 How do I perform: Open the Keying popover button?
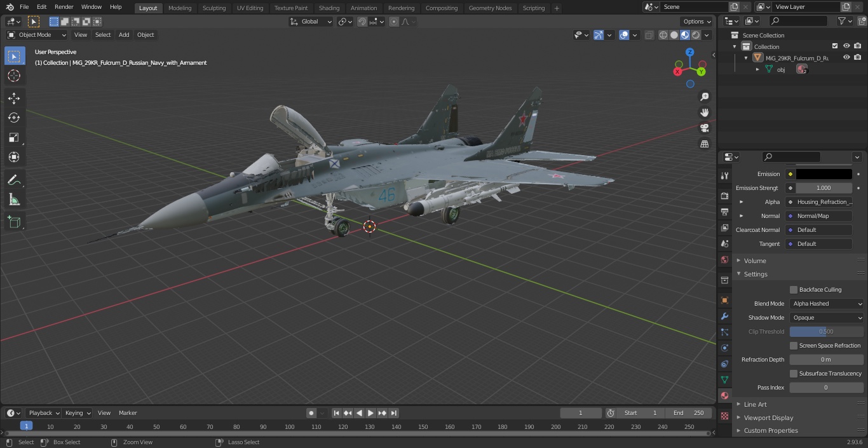pyautogui.click(x=78, y=413)
